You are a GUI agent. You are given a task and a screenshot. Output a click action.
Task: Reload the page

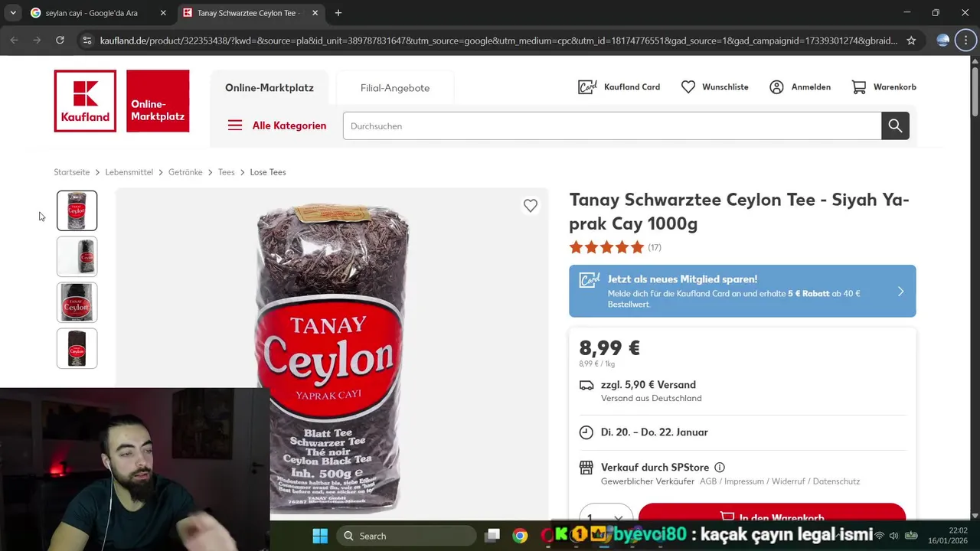(60, 41)
